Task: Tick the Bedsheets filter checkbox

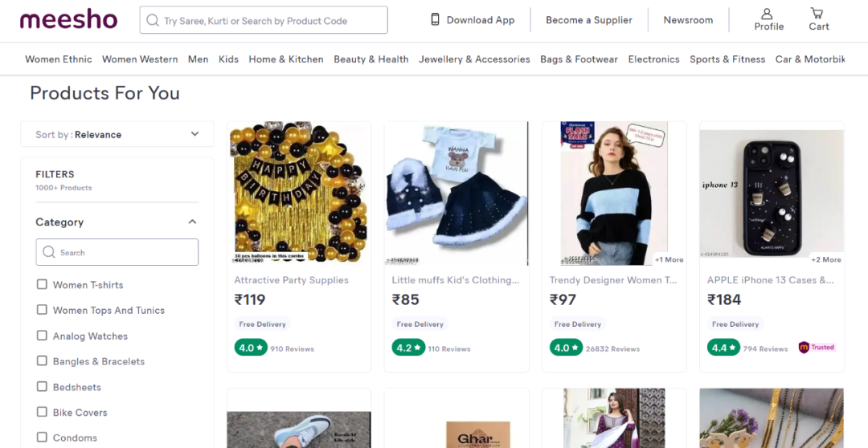Action: coord(42,387)
